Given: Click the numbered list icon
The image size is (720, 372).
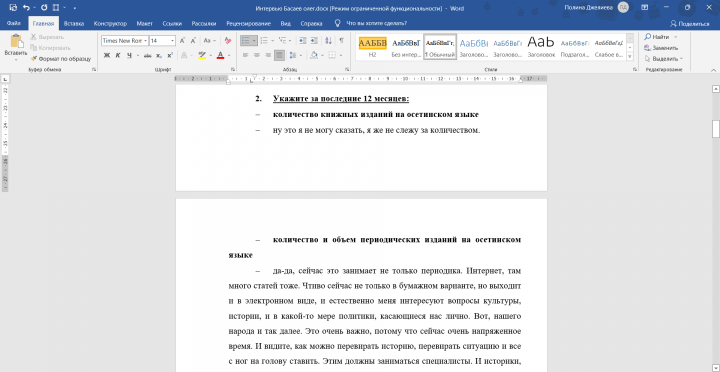Looking at the screenshot, I should (264, 41).
